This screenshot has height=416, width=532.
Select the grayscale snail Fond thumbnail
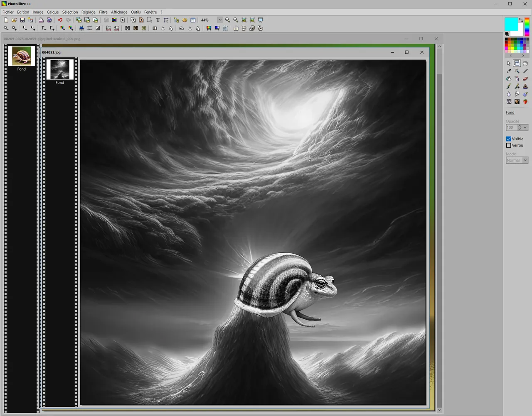(60, 69)
